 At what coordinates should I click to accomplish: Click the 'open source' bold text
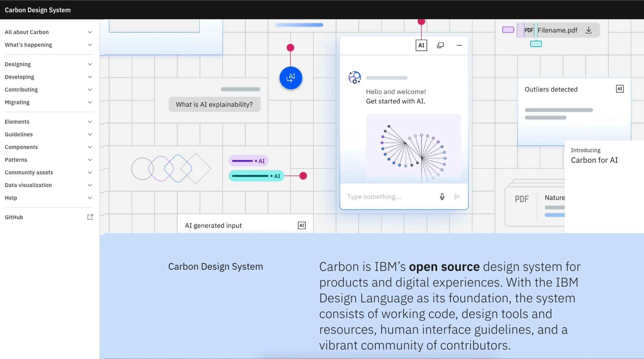pos(444,267)
